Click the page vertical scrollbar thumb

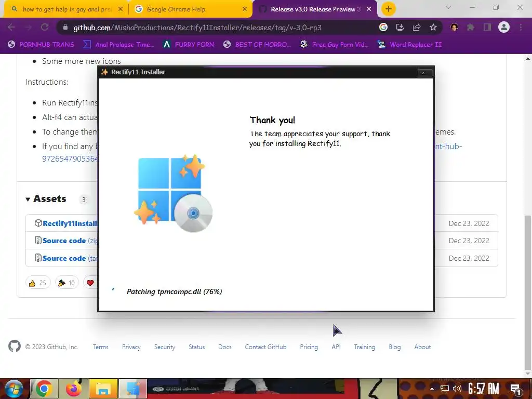point(528,292)
